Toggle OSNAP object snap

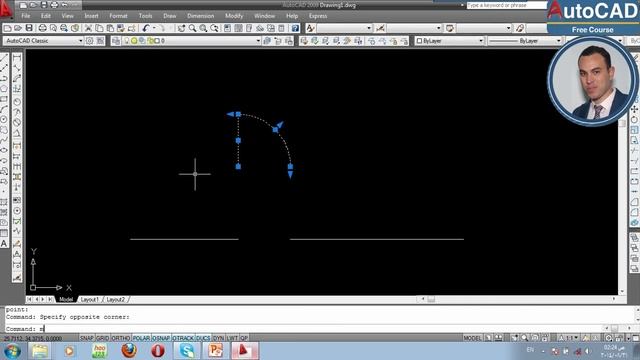click(161, 338)
